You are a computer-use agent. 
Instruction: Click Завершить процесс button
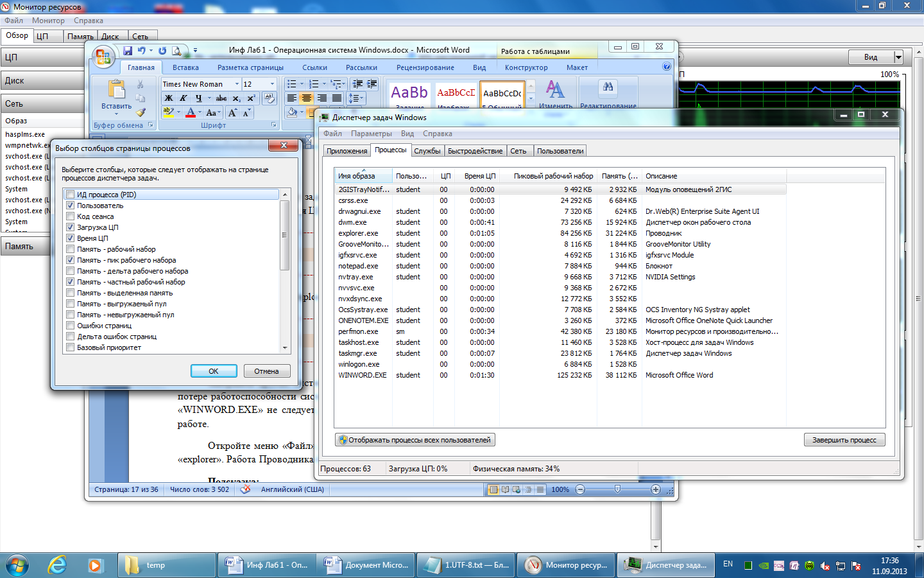tap(844, 440)
